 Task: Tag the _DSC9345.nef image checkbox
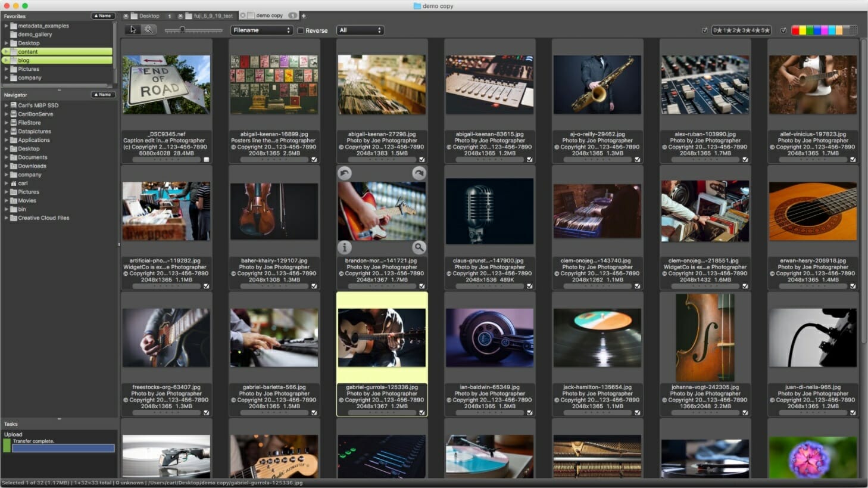click(x=207, y=160)
